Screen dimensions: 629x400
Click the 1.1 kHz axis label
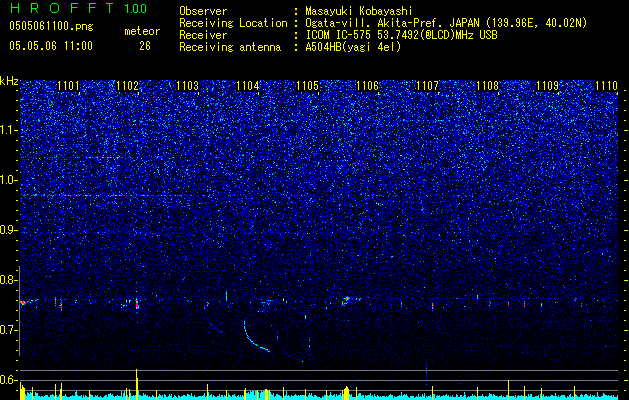(8, 130)
